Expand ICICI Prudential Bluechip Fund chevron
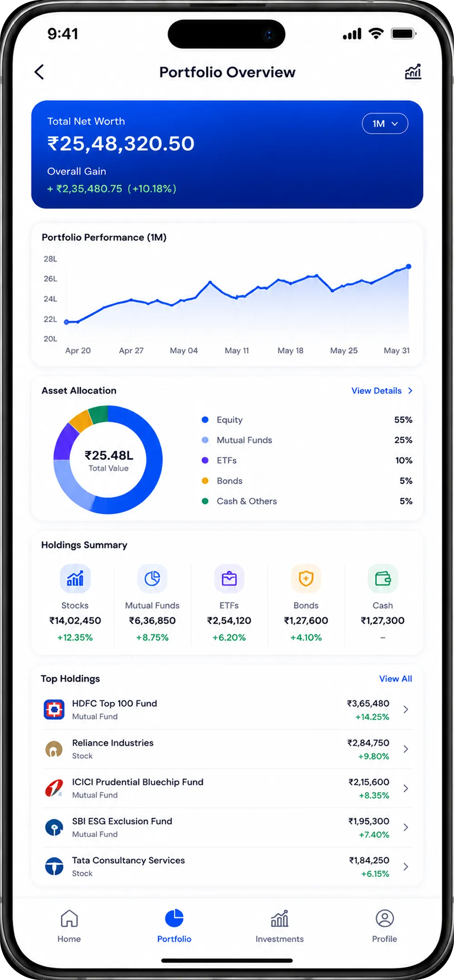 [x=406, y=789]
